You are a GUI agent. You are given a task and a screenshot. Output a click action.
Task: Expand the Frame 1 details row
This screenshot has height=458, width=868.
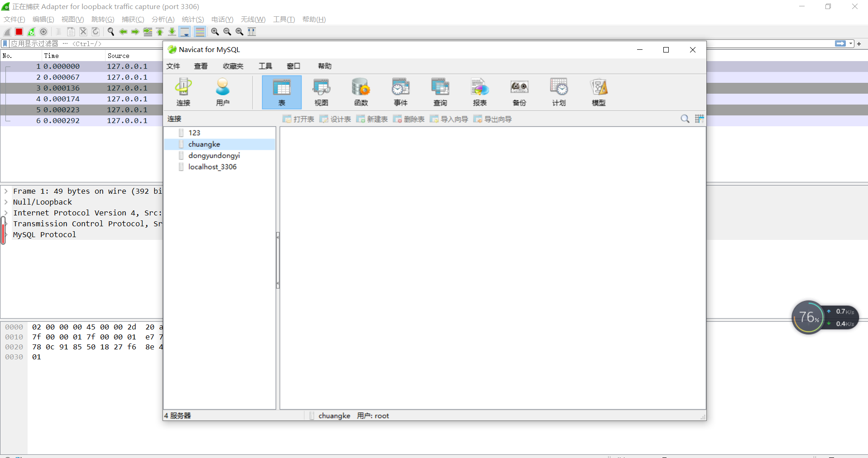[x=6, y=191]
